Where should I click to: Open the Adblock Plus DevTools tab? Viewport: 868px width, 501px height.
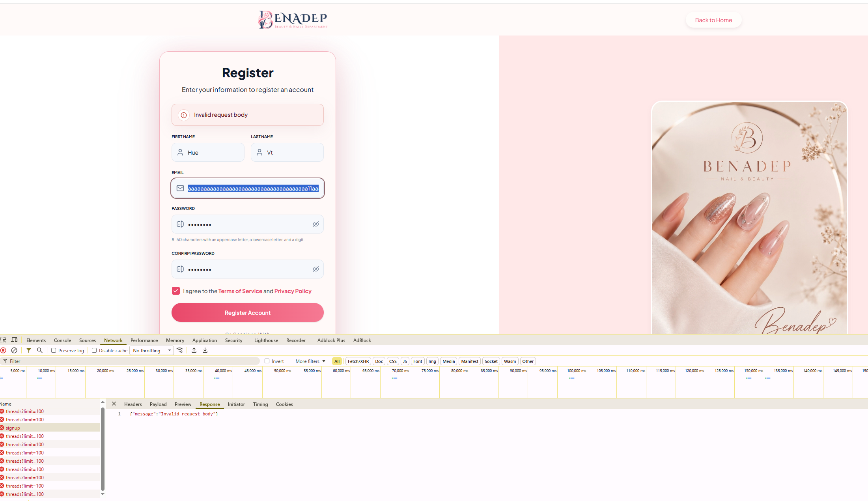(x=331, y=340)
